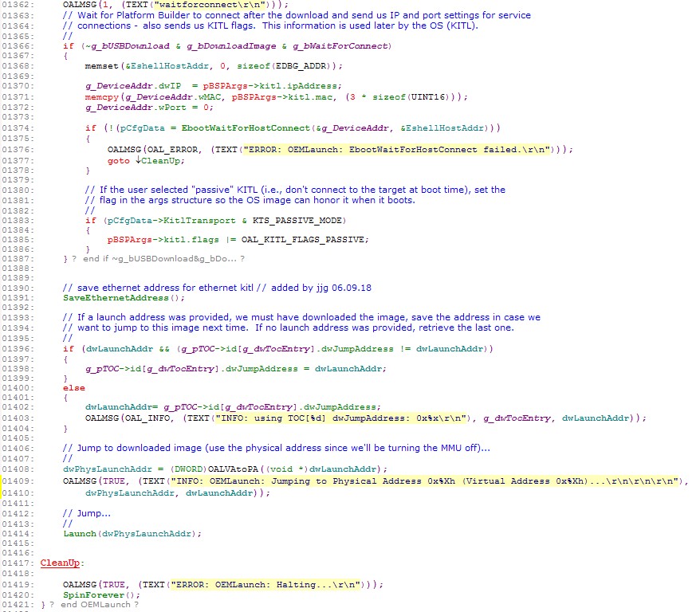Click the else keyword on line 01400
The height and width of the screenshot is (612, 700).
74,387
